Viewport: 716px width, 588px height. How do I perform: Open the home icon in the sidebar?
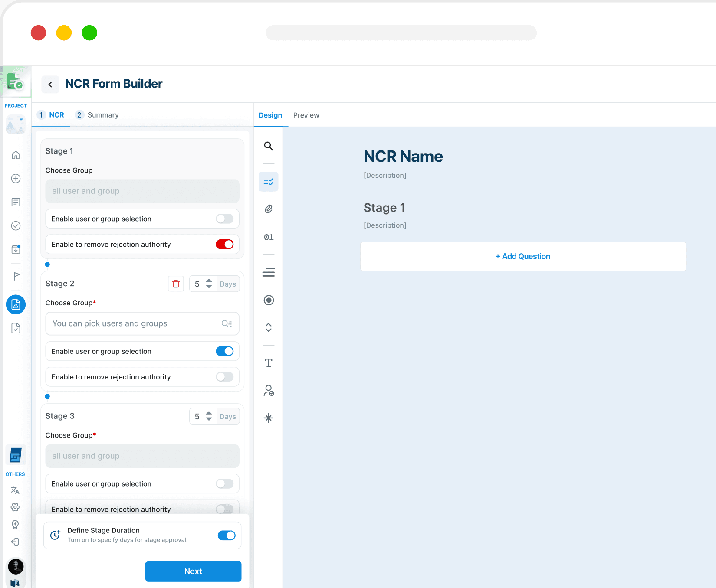click(16, 155)
